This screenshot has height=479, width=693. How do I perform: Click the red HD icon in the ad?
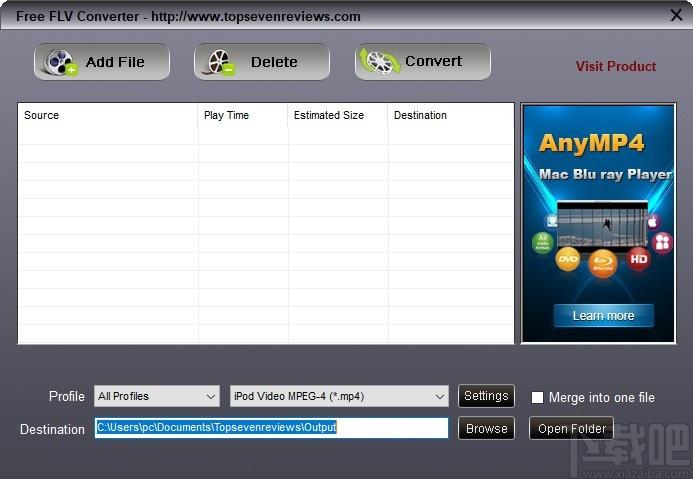[x=639, y=259]
